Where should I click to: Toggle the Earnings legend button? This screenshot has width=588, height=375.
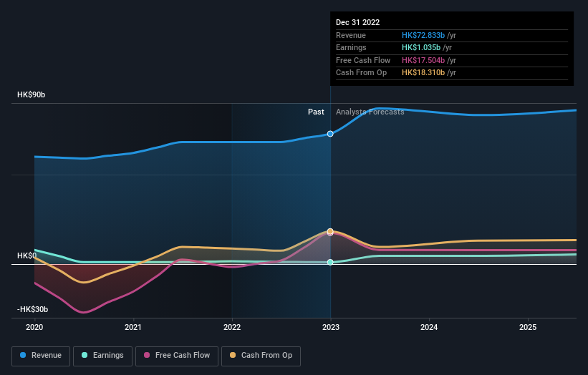click(x=102, y=356)
